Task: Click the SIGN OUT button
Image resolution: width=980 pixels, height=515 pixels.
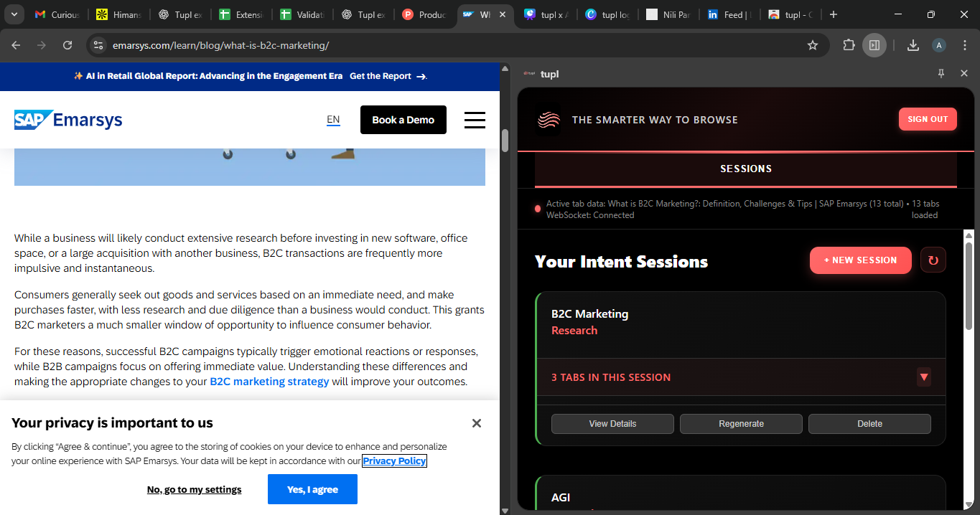Action: point(928,119)
